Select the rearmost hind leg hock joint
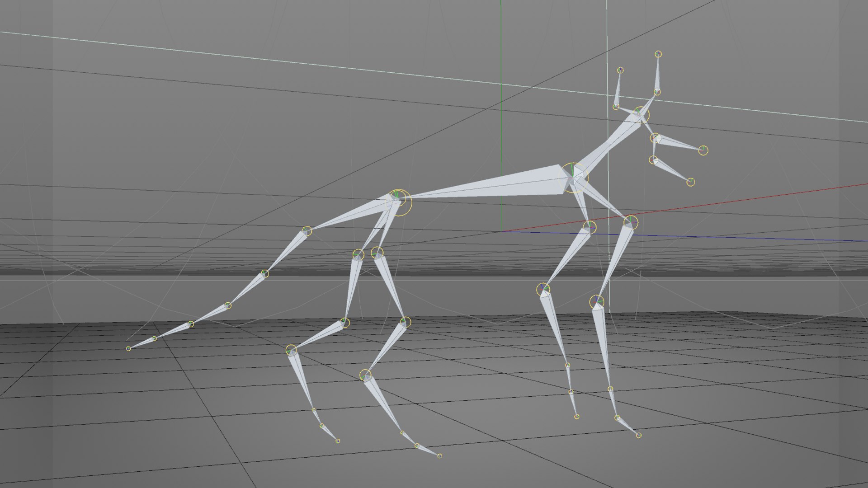868x488 pixels. coord(292,350)
